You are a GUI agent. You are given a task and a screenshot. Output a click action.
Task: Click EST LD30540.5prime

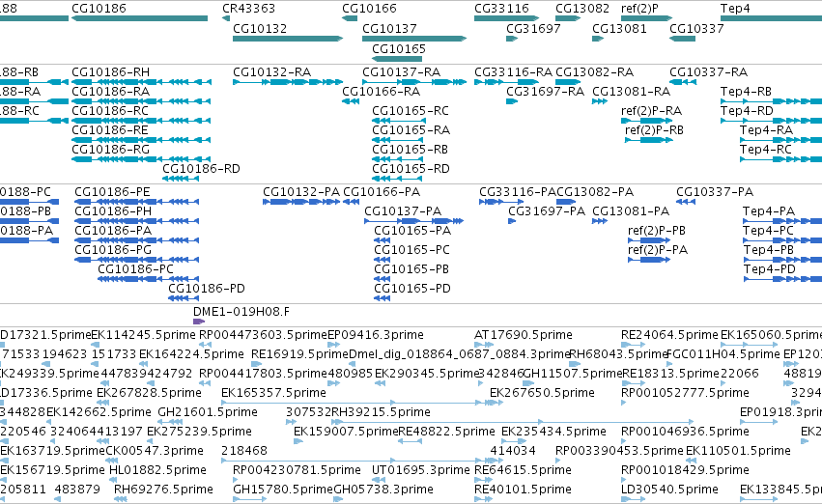click(x=669, y=490)
